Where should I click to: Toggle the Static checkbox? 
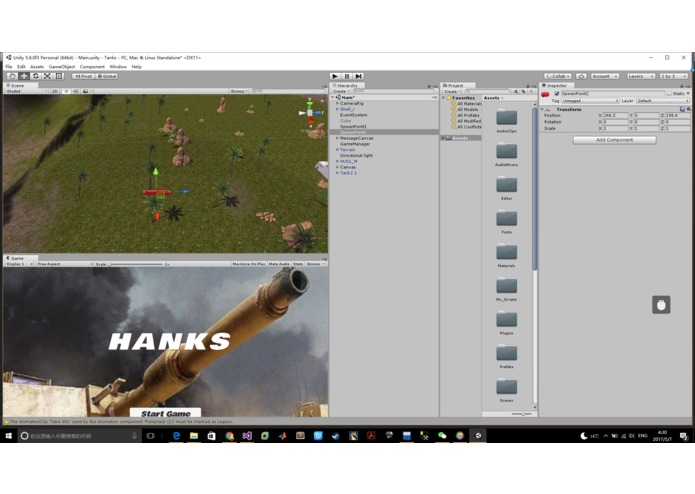click(669, 94)
